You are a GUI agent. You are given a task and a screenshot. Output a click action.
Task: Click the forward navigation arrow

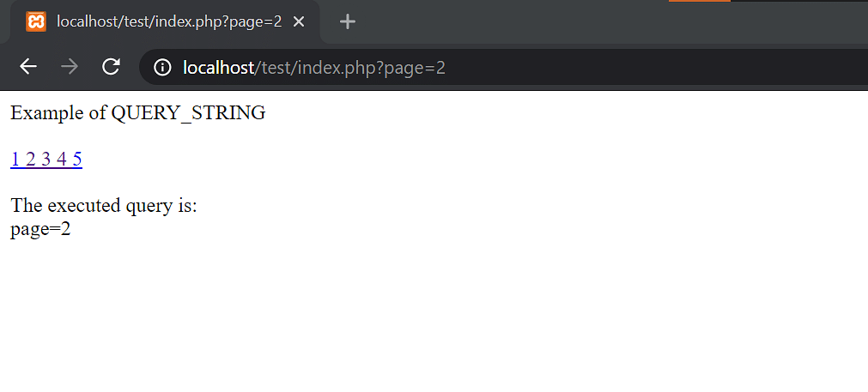70,67
